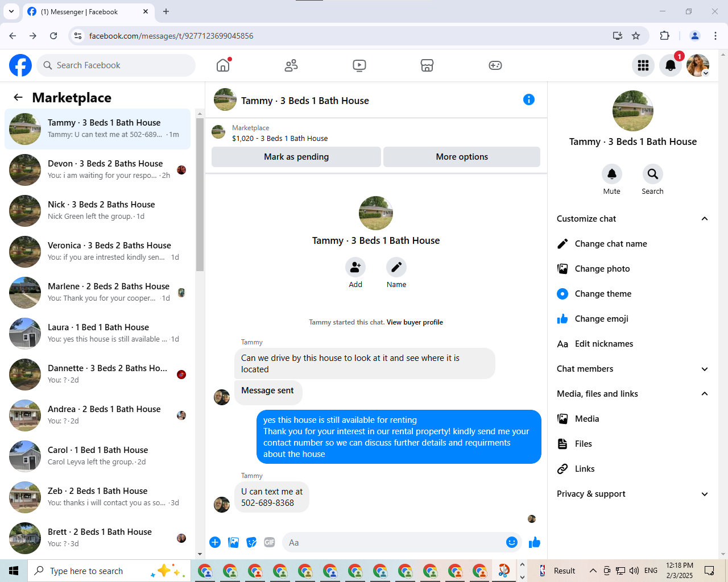Viewport: 728px width, 582px height.
Task: Select Edit nicknames option
Action: click(632, 344)
